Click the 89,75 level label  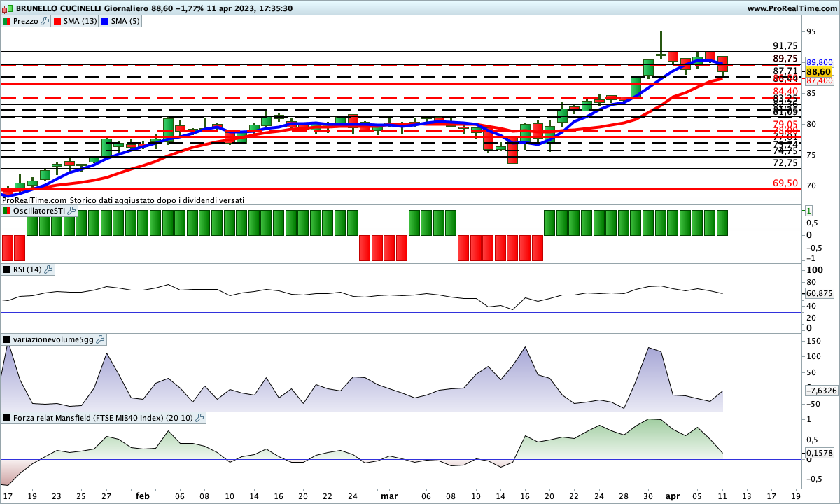785,58
